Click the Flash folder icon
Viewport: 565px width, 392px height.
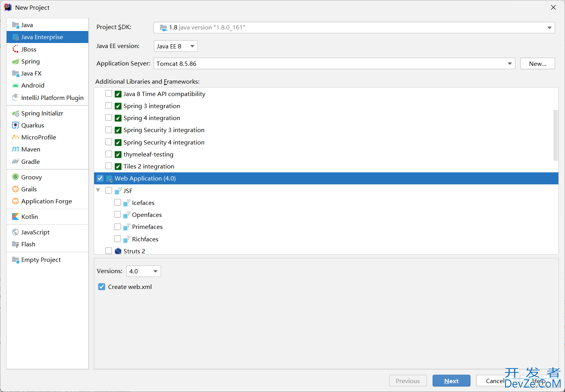(15, 244)
